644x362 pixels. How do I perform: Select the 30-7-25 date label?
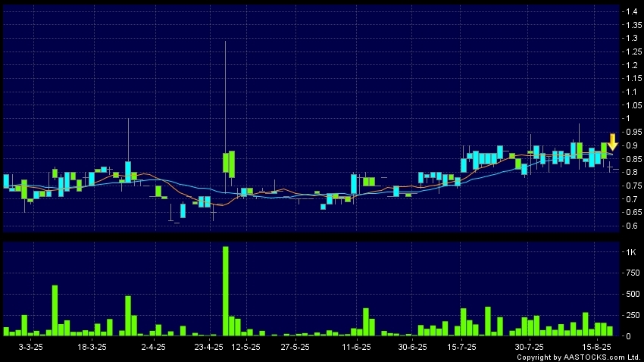(529, 347)
